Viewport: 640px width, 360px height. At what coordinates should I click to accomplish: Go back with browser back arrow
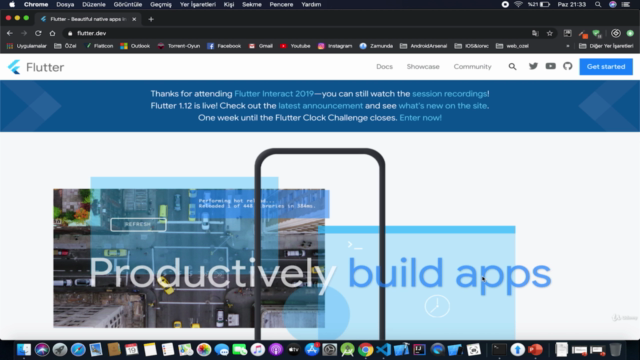[10, 33]
